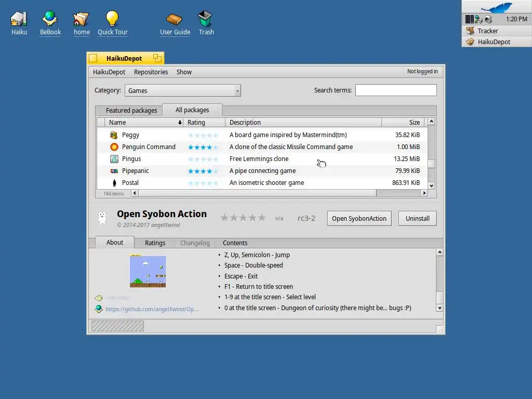Select the Penguin Command package row
The height and width of the screenshot is (399, 532).
[262, 147]
